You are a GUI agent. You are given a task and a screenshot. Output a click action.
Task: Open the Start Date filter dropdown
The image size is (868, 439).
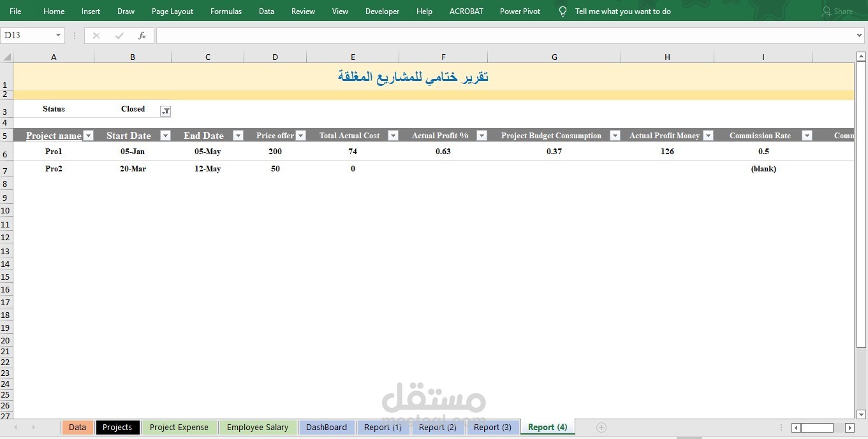[x=165, y=135]
